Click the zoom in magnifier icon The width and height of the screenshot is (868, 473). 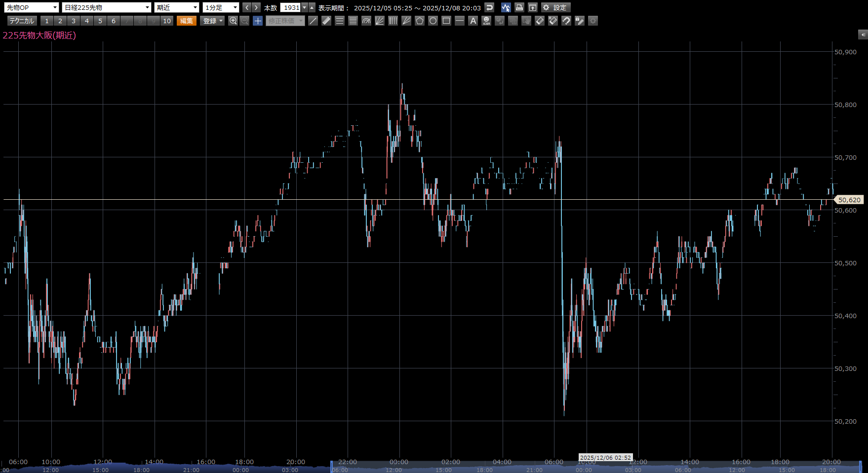[233, 21]
